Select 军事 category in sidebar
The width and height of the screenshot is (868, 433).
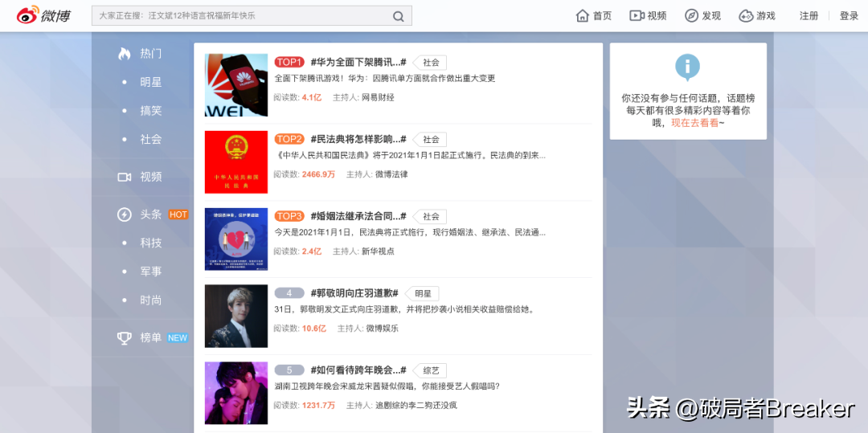[150, 272]
